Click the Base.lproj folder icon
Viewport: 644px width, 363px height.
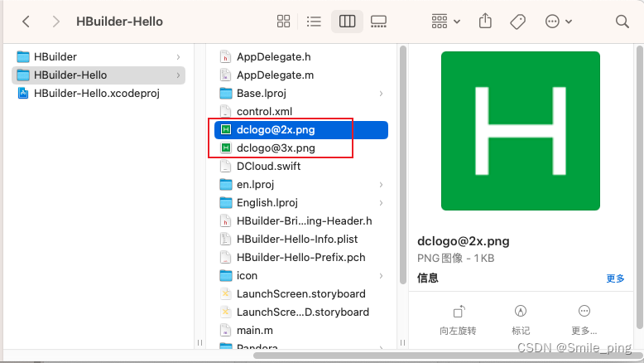[225, 94]
